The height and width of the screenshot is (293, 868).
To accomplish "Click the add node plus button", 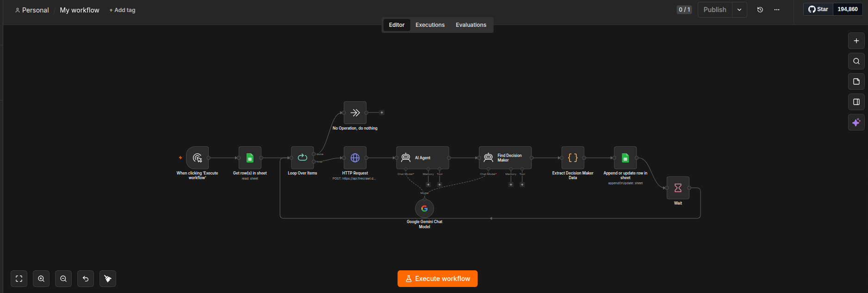I will 856,41.
